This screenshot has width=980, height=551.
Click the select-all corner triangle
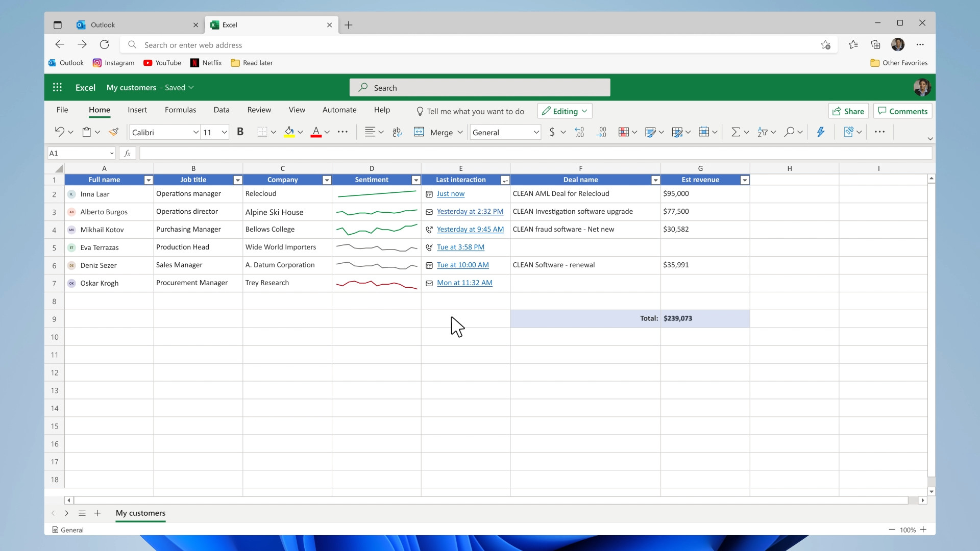click(59, 168)
